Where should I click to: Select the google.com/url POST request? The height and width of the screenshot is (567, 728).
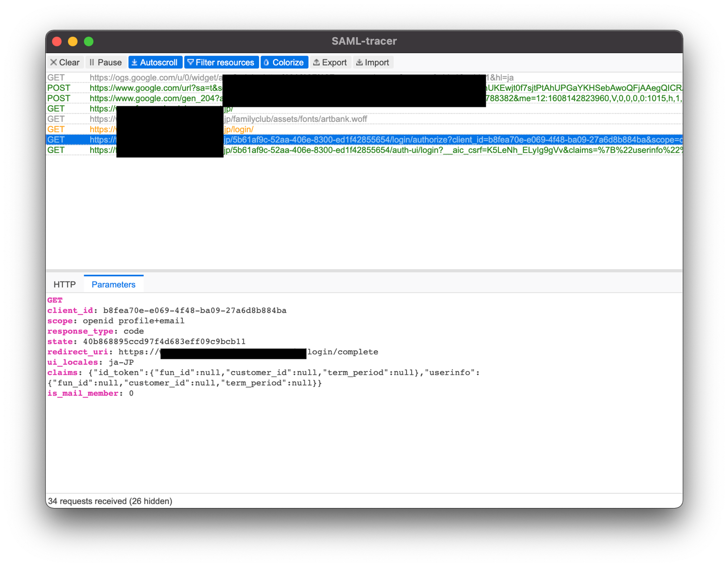(x=364, y=88)
